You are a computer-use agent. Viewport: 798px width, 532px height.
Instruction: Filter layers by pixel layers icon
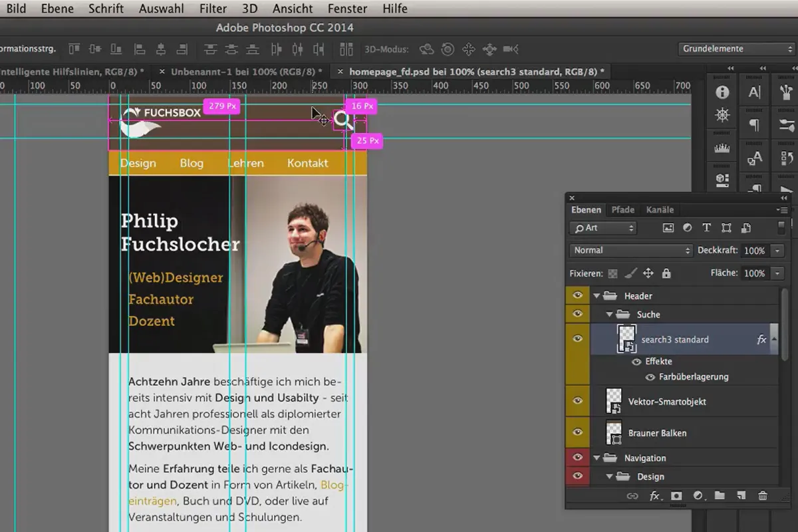point(668,228)
